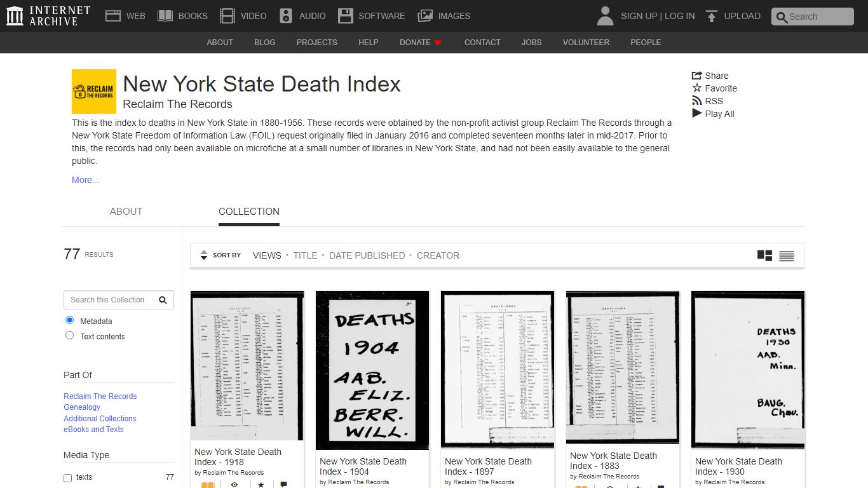The image size is (868, 488).
Task: Open title New York State Death Index - 1883
Action: 614,461
